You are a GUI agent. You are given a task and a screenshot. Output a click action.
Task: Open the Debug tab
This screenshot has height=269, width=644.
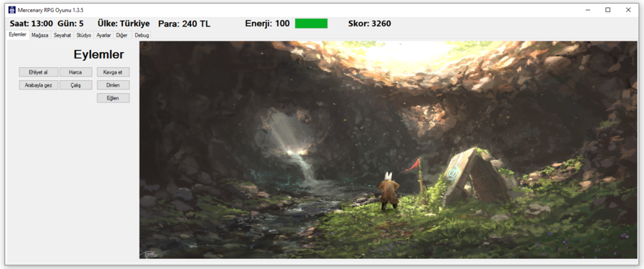[142, 35]
